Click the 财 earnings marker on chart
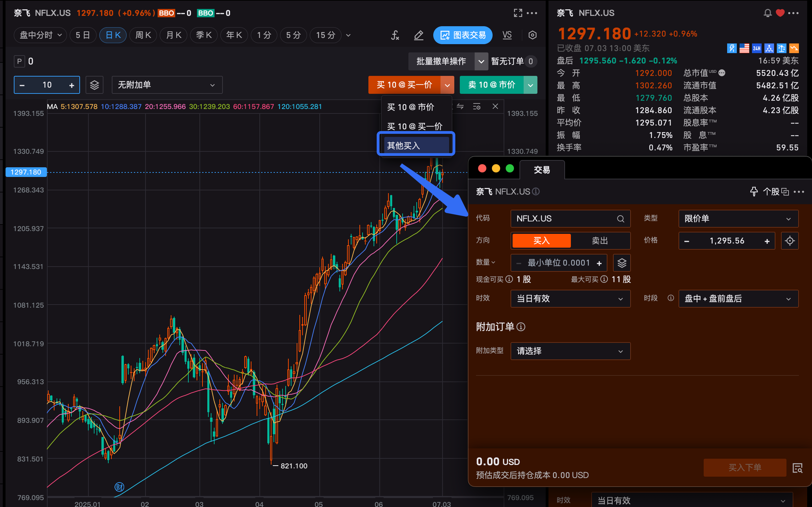Screen dimensions: 812x507 tap(119, 487)
